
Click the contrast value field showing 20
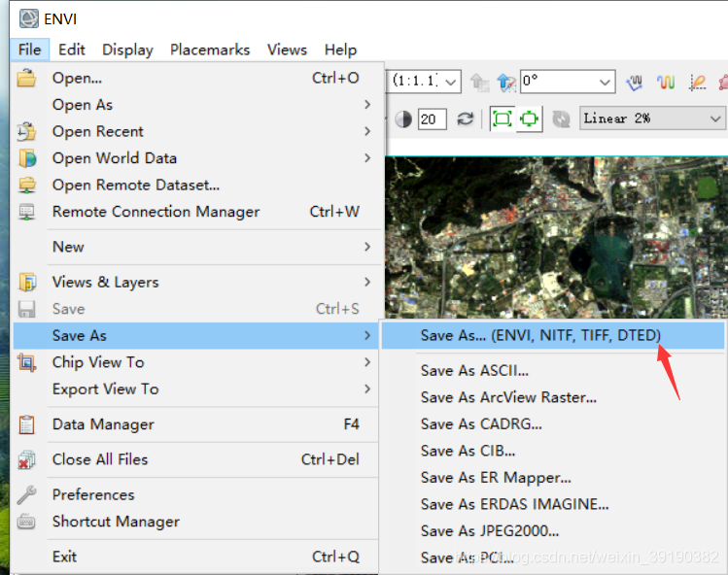(x=432, y=119)
